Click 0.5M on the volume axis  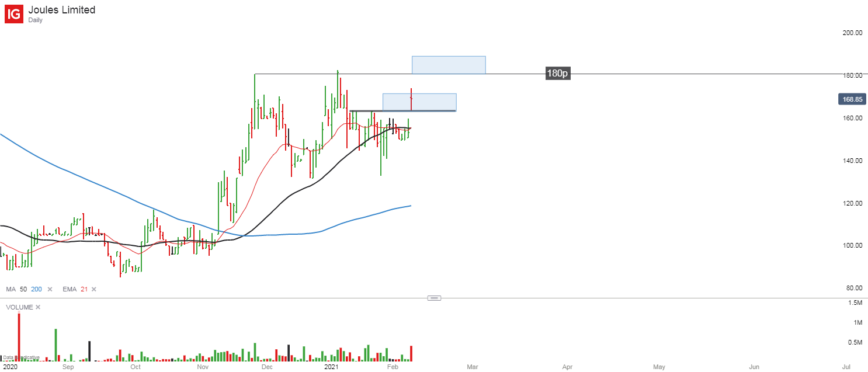pos(856,343)
